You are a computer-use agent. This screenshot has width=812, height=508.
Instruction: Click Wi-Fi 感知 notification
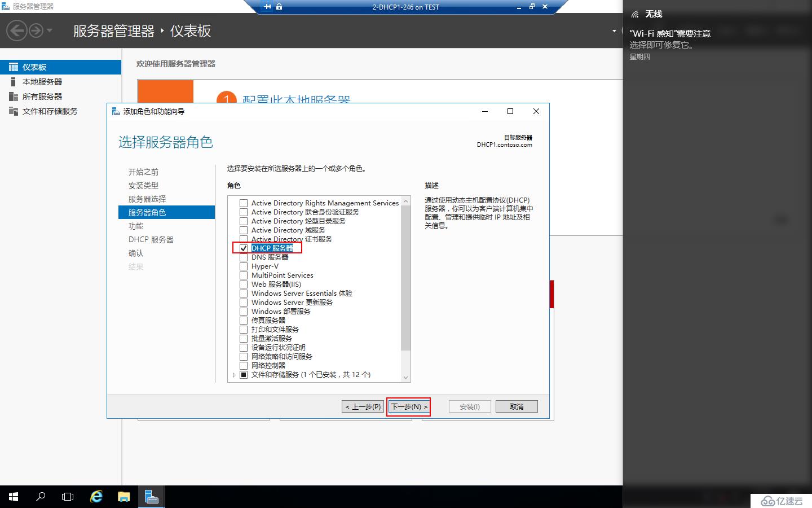717,45
